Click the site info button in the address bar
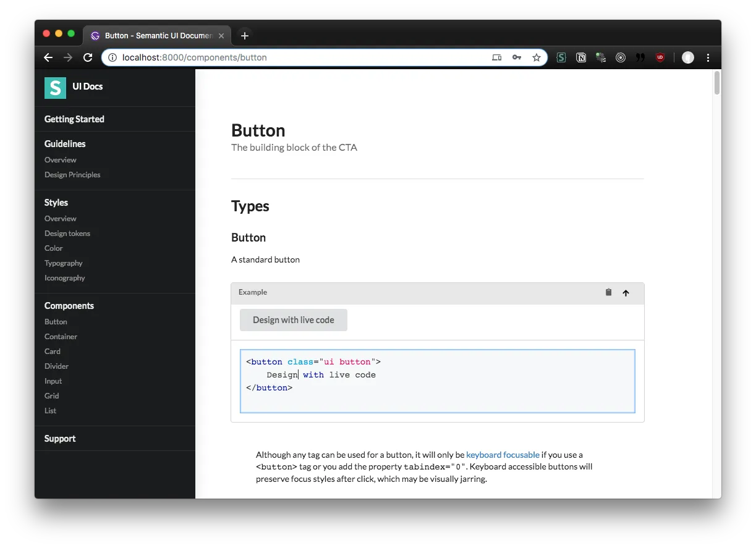756x548 pixels. pos(112,57)
